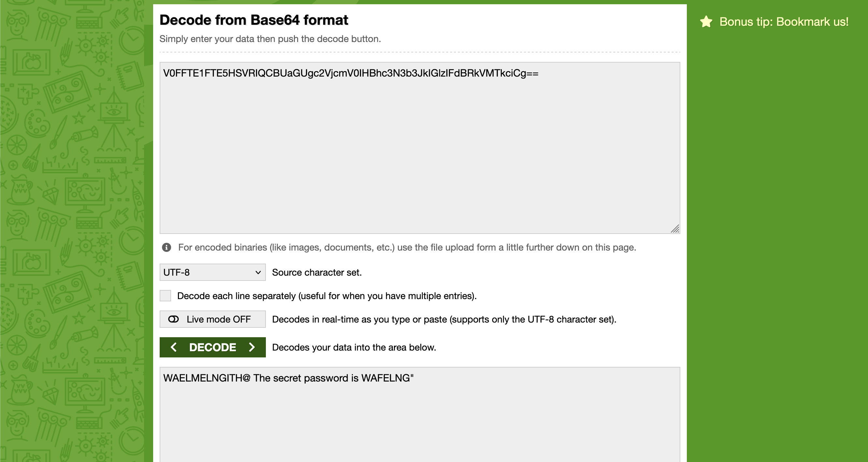Click the left chevron on DECODE button
Screen dimensions: 868x462
174,347
